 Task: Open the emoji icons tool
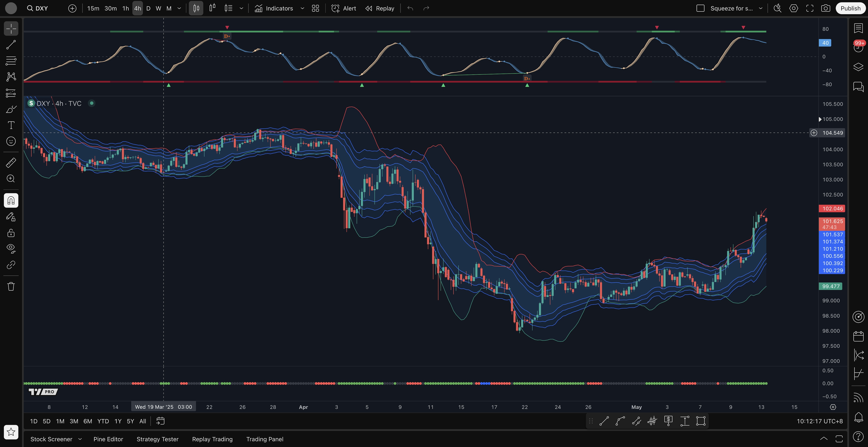pyautogui.click(x=11, y=141)
